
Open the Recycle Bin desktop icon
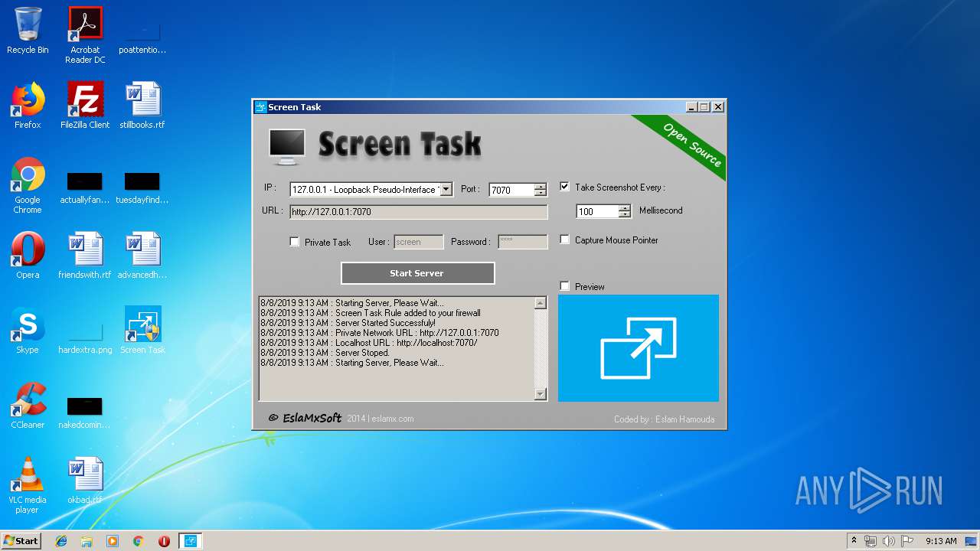(28, 31)
